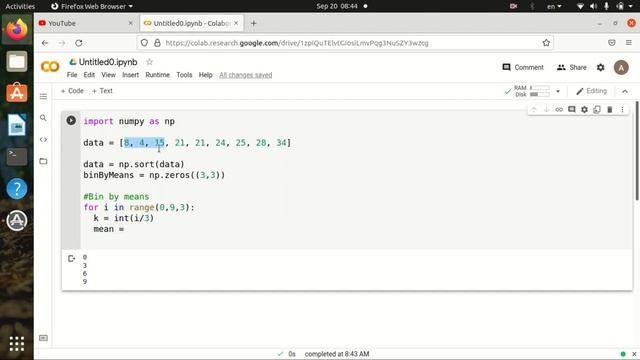The height and width of the screenshot is (360, 640).
Task: Open the Runtime menu
Action: click(158, 75)
